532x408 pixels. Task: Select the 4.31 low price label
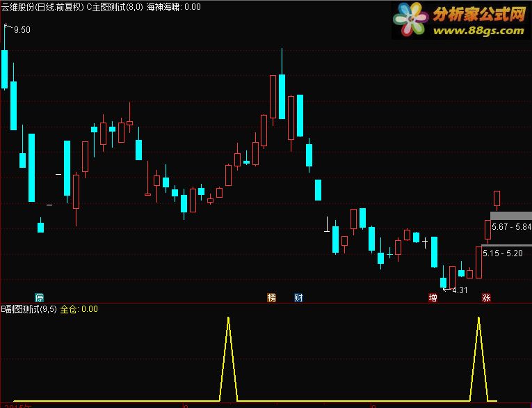click(x=460, y=290)
